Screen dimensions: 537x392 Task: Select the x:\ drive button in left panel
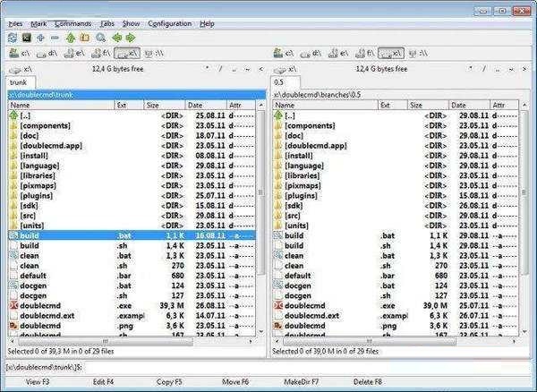coord(127,54)
